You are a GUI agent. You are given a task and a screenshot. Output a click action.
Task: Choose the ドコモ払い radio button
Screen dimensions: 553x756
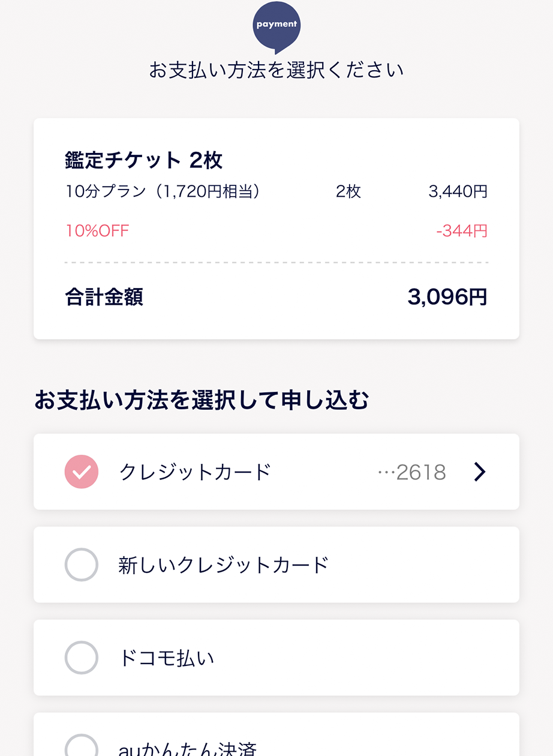pos(81,658)
